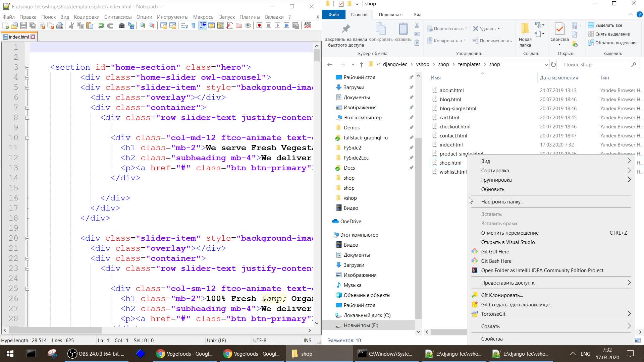The width and height of the screenshot is (644, 362).
Task: Open the Кодировки menu in Notepad++
Action: (87, 17)
